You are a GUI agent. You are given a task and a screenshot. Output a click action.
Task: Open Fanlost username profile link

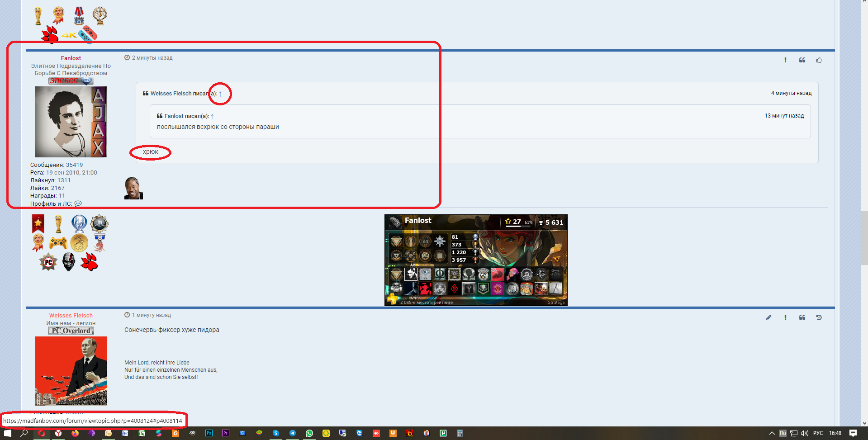tap(71, 58)
